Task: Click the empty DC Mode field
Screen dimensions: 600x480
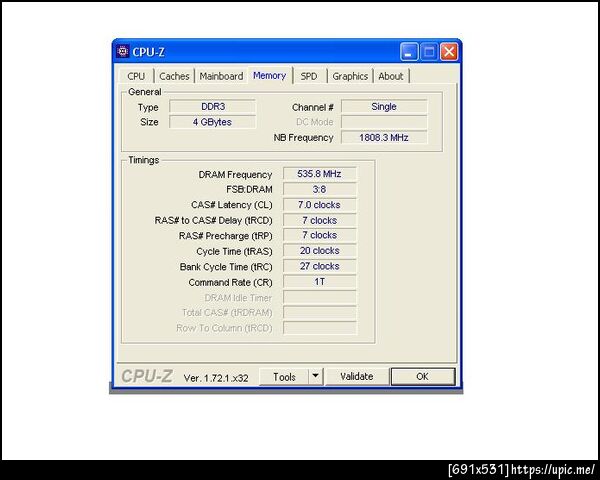Action: (384, 122)
